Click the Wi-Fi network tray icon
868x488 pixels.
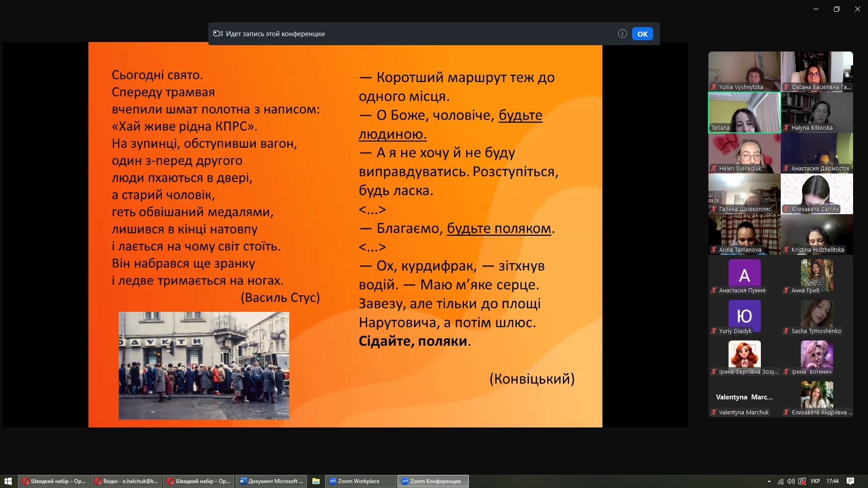tap(781, 481)
